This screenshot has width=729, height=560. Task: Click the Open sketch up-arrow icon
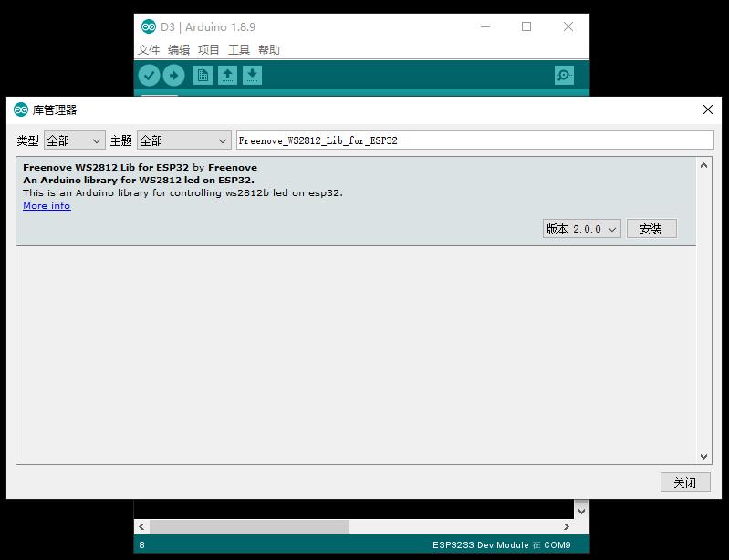(227, 76)
